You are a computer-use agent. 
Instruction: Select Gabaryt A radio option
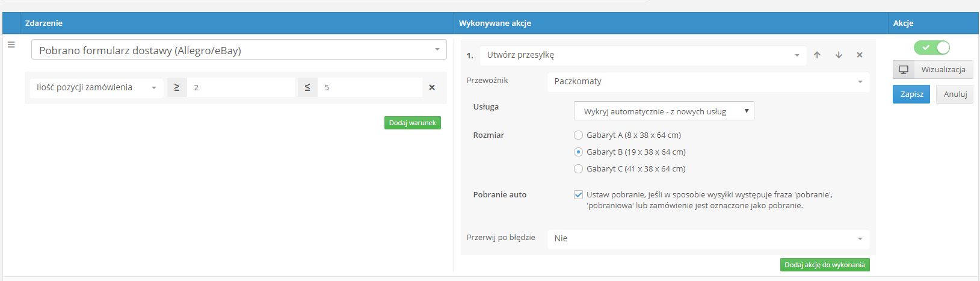tap(578, 135)
